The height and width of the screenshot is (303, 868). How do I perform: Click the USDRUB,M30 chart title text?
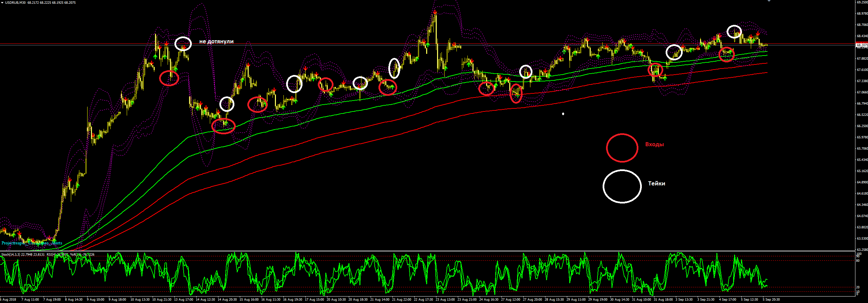pos(15,3)
